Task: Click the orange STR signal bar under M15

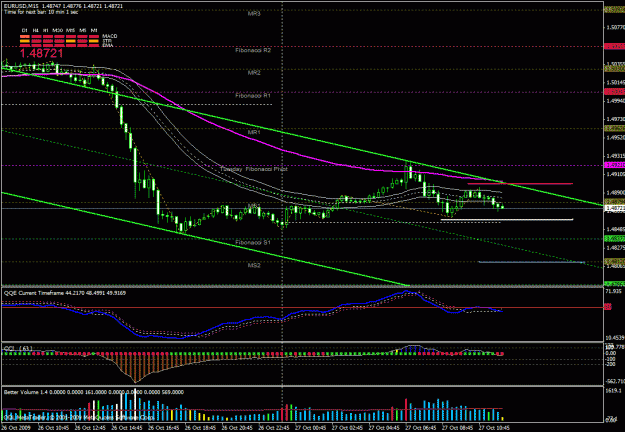Action: (x=71, y=41)
